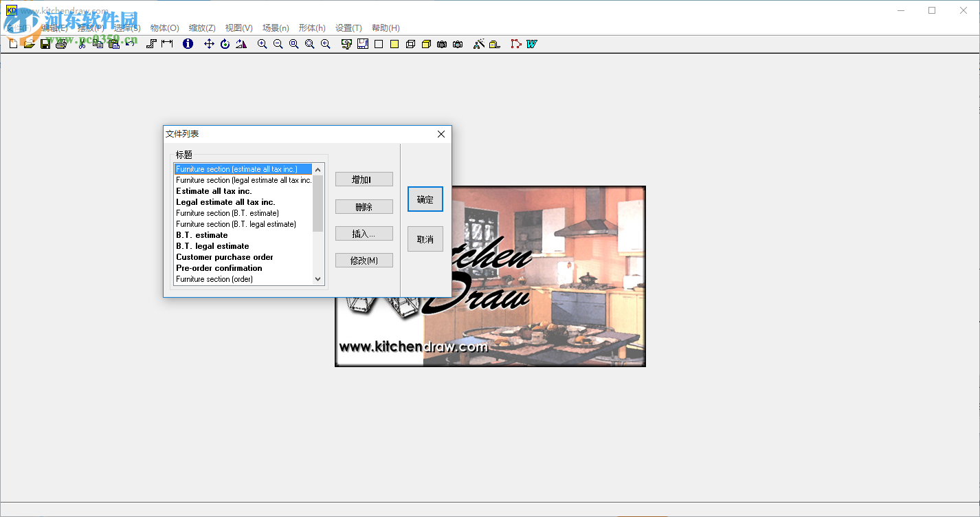The height and width of the screenshot is (517, 980).
Task: Switch to yellow filled square view
Action: click(394, 44)
